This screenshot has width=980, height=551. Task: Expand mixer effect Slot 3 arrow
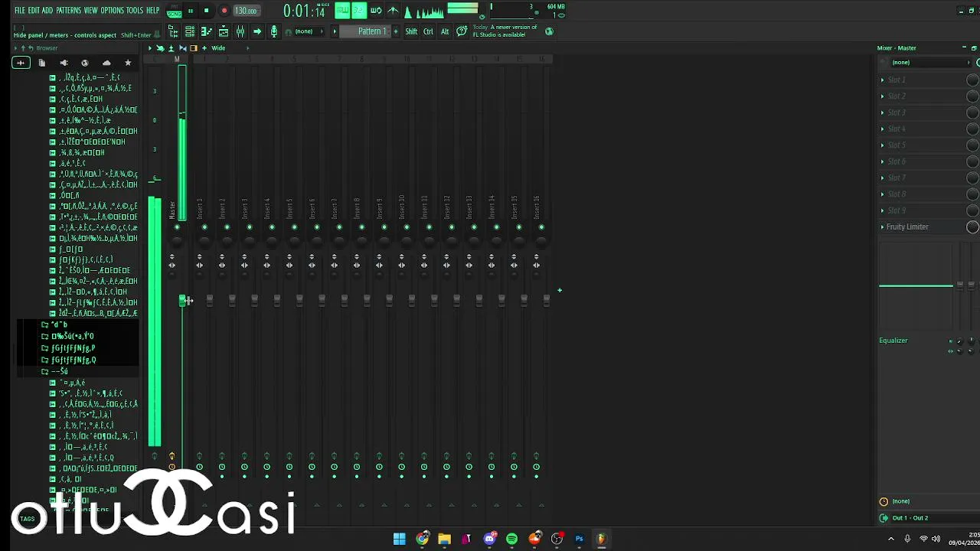tap(882, 112)
